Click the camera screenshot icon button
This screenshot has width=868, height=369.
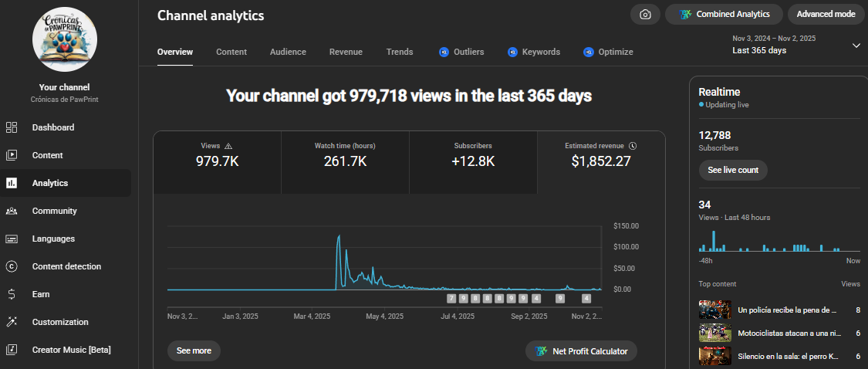pyautogui.click(x=645, y=14)
